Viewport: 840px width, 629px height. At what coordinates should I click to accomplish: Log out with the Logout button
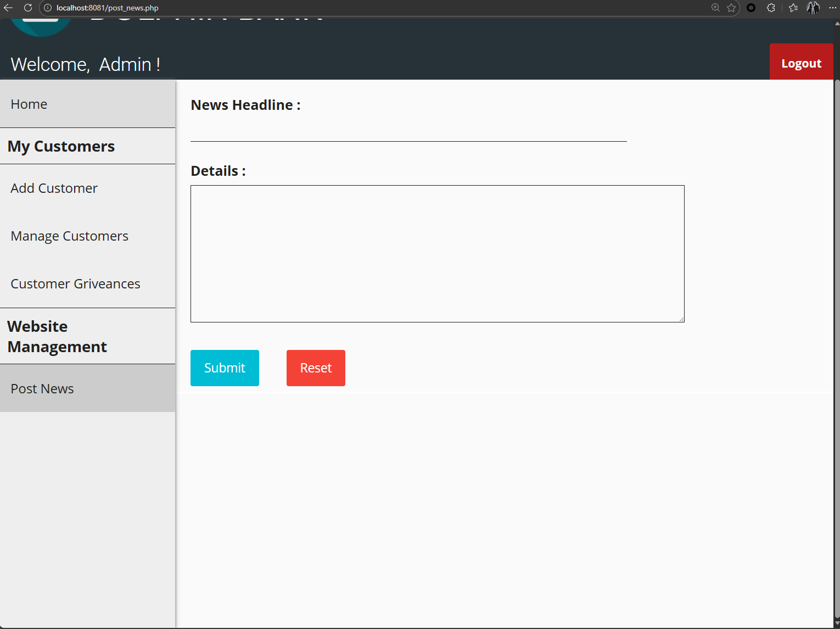pos(801,64)
